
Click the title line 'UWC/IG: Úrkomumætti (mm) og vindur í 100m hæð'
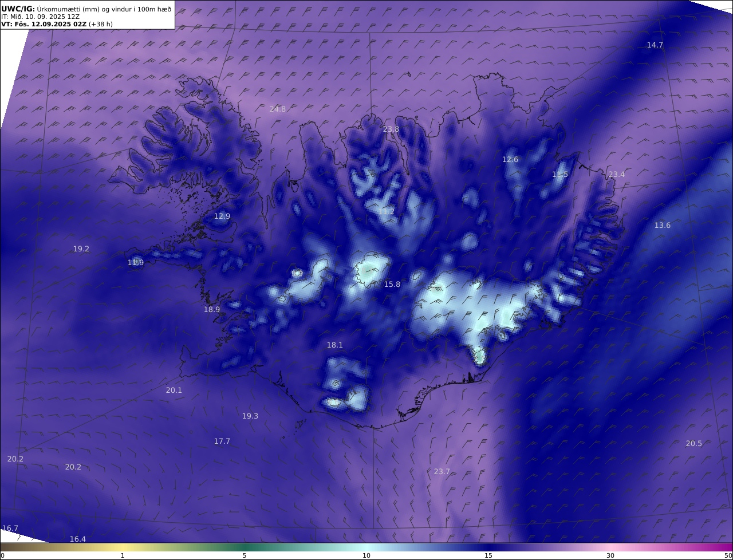pyautogui.click(x=86, y=9)
